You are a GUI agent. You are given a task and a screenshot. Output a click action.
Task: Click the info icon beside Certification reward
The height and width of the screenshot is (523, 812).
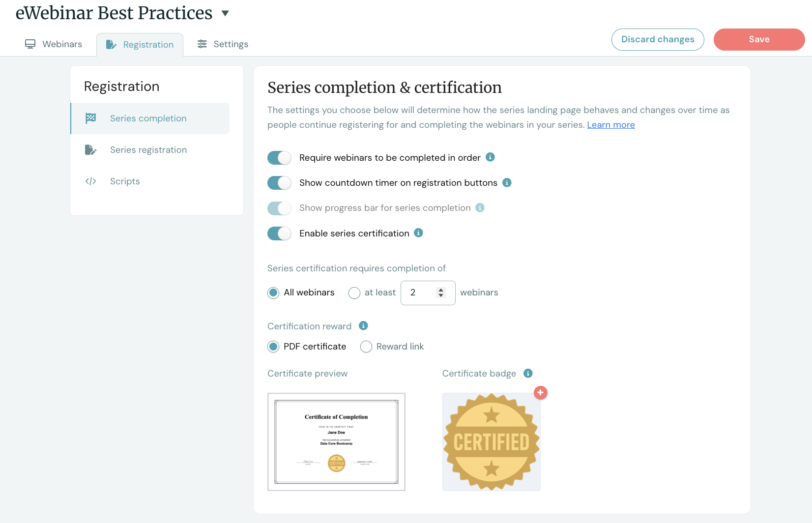[x=363, y=325]
